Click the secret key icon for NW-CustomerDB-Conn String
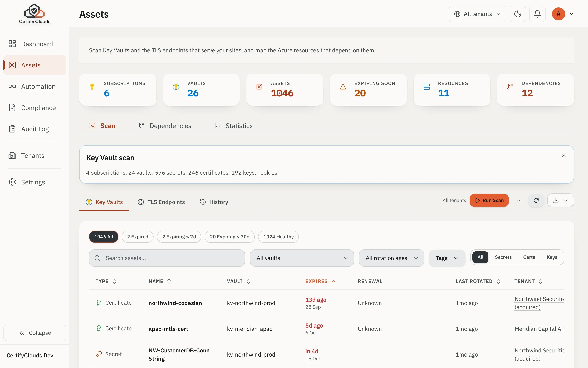The width and height of the screenshot is (588, 368). (99, 354)
